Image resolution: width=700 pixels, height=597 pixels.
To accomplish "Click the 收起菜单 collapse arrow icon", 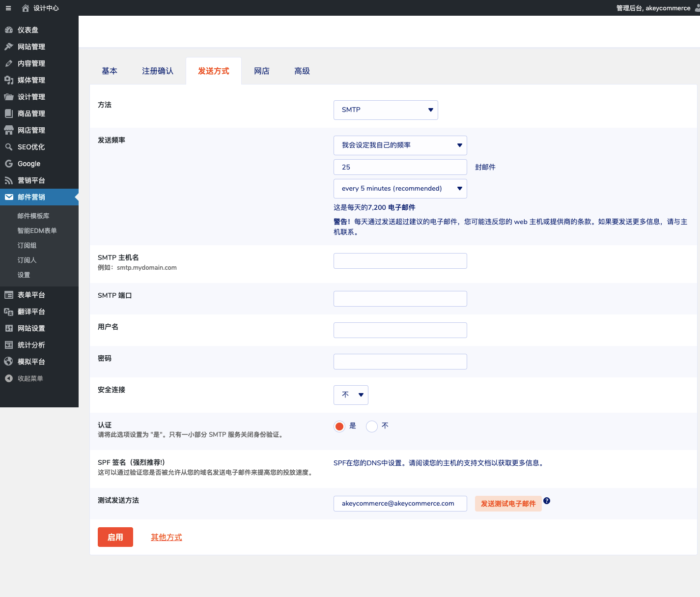I will pos(9,378).
